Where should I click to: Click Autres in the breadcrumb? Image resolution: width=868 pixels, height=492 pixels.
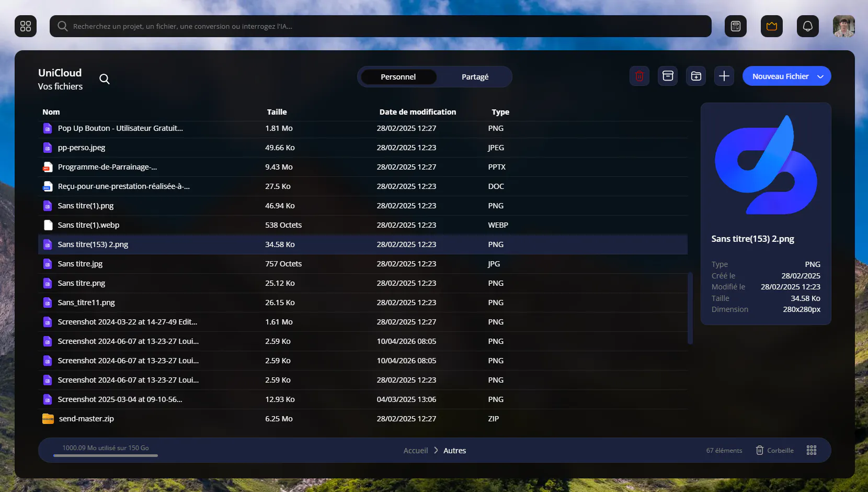[x=455, y=451]
